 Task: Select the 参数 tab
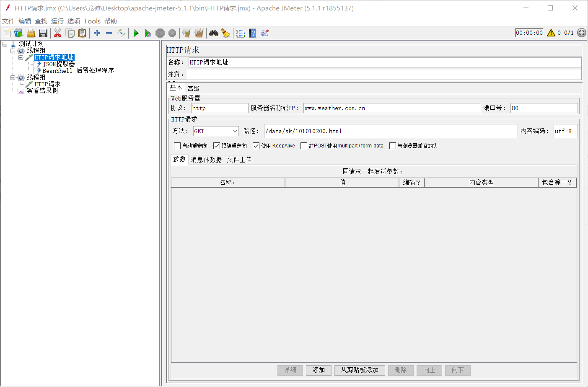tap(179, 159)
